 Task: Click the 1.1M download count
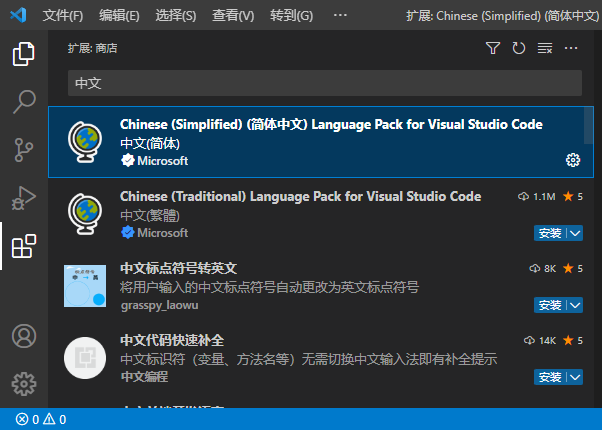tap(544, 197)
